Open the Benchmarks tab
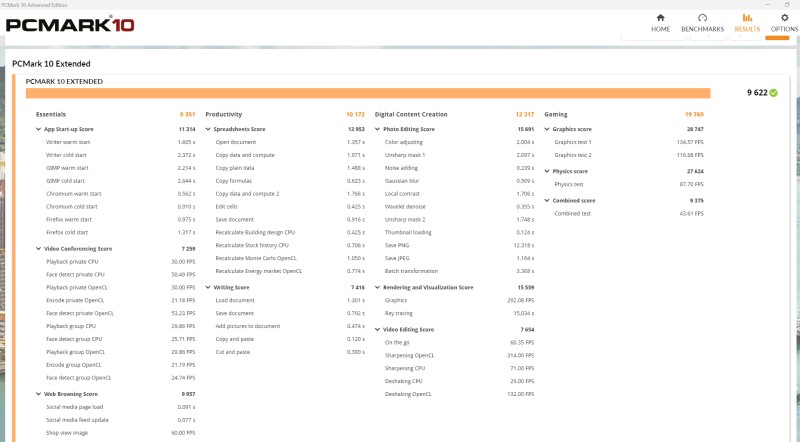 [x=703, y=23]
